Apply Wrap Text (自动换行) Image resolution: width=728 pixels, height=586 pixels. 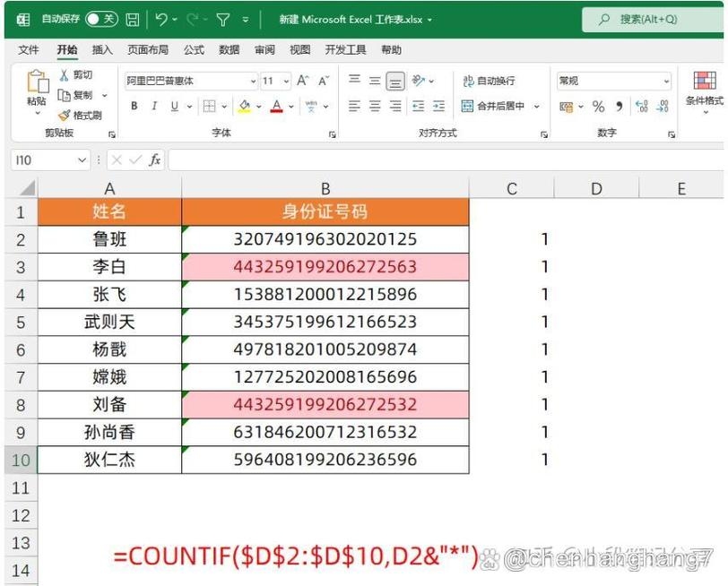coord(491,80)
